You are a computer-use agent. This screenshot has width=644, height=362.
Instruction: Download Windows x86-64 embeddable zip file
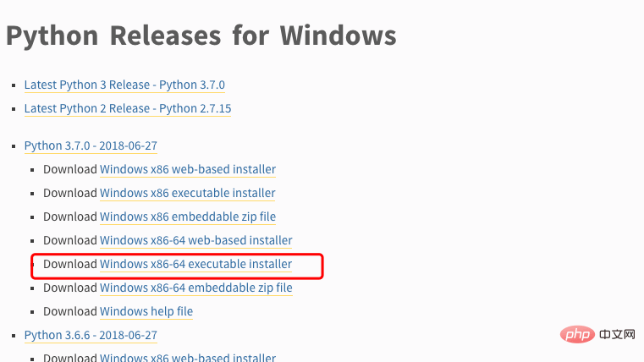point(196,288)
